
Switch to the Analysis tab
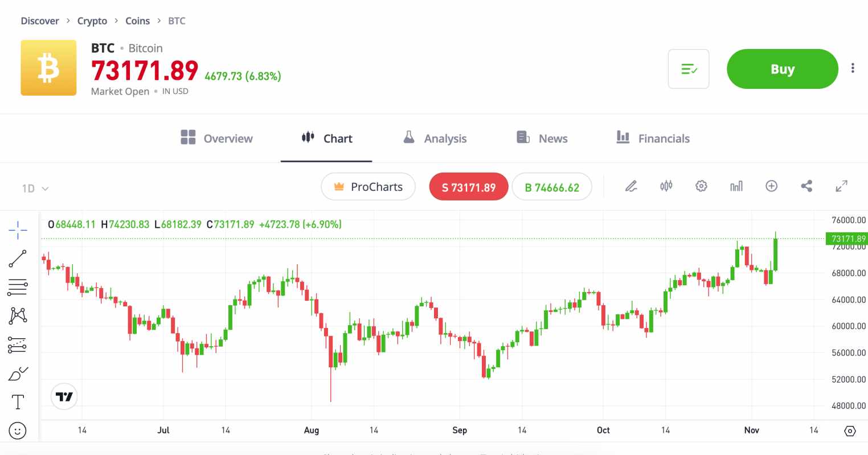click(435, 138)
